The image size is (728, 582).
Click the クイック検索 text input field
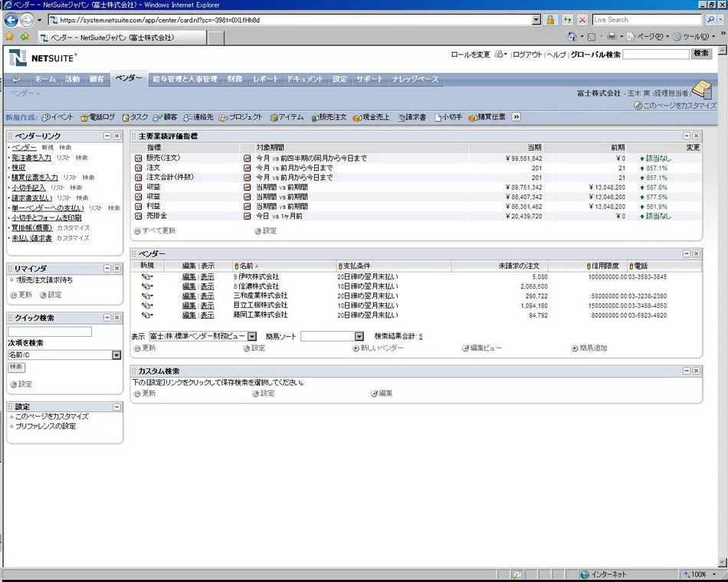(x=50, y=332)
